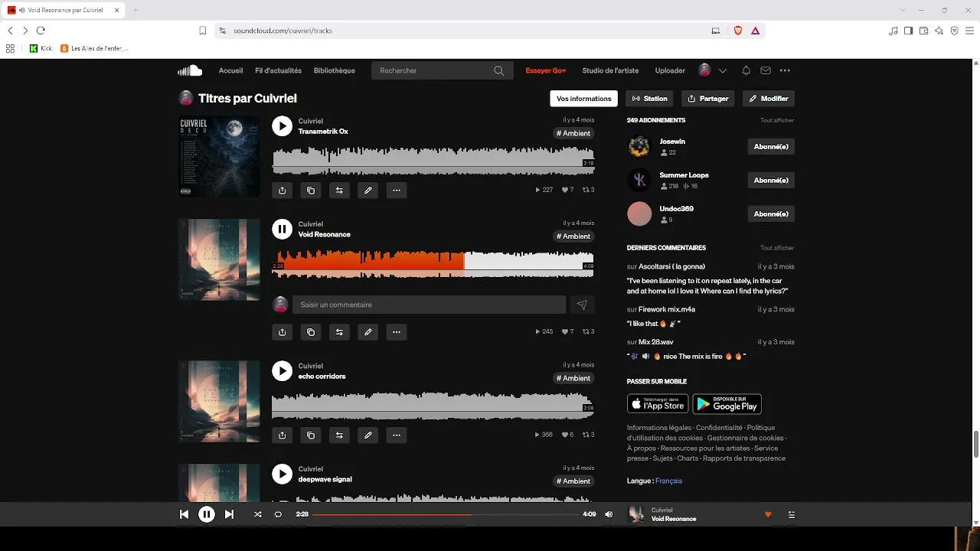
Task: Bookmark this page with the bookmark icon
Action: point(203,31)
